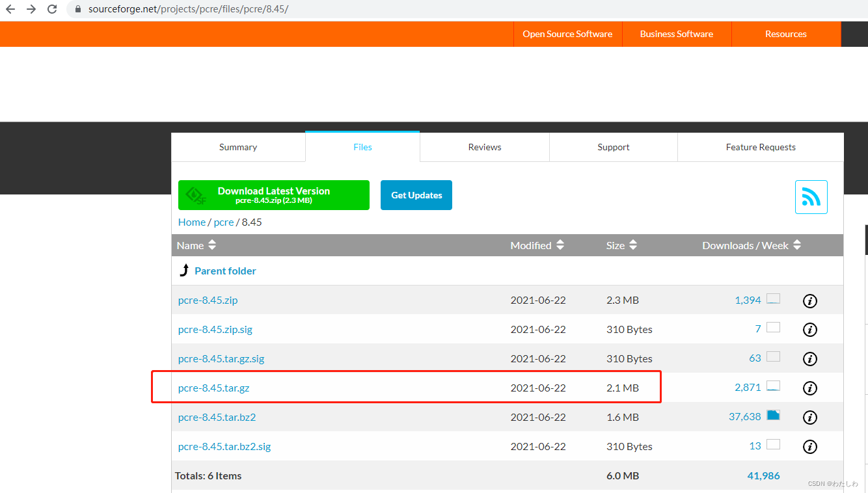Download the pcre-8.45.tar.gz.sig file

point(221,359)
